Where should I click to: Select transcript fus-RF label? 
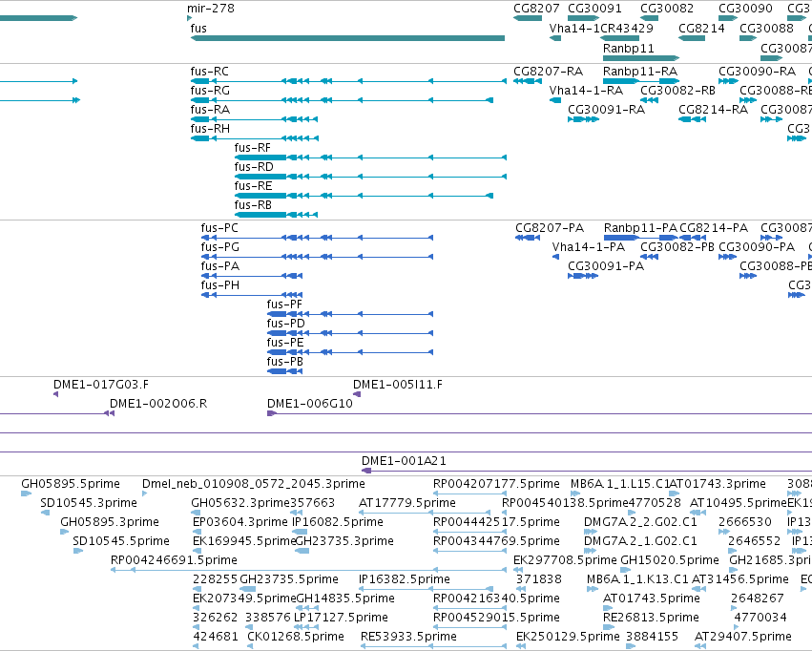coord(253,148)
